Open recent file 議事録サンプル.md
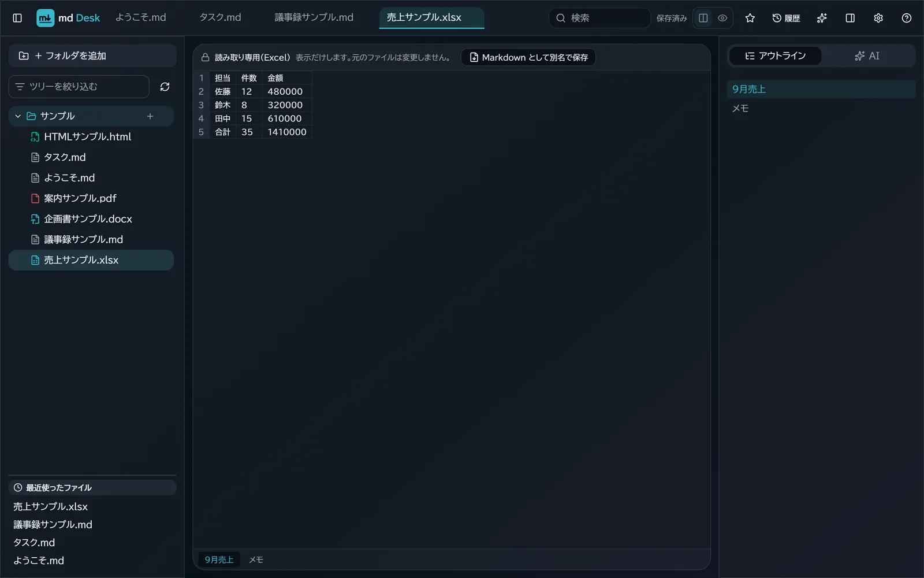 point(53,524)
